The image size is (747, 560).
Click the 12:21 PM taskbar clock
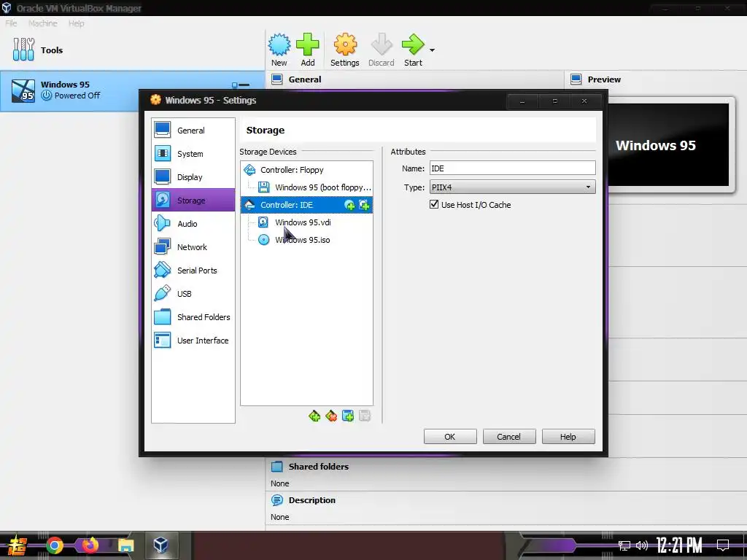click(x=679, y=545)
